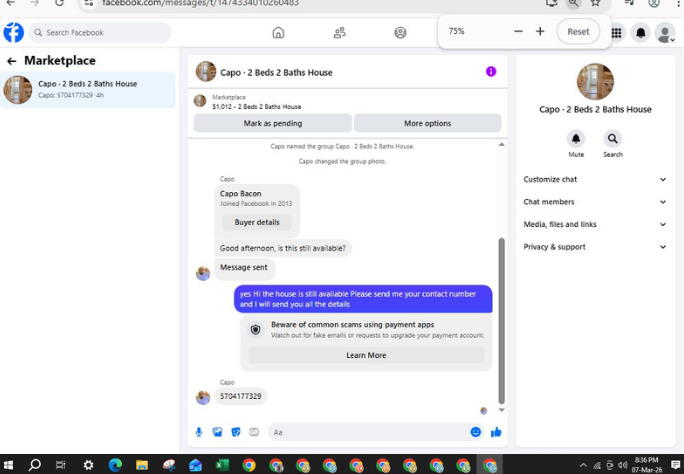Go back using the Marketplace arrow
Screen dimensions: 684x474
pyautogui.click(x=12, y=61)
